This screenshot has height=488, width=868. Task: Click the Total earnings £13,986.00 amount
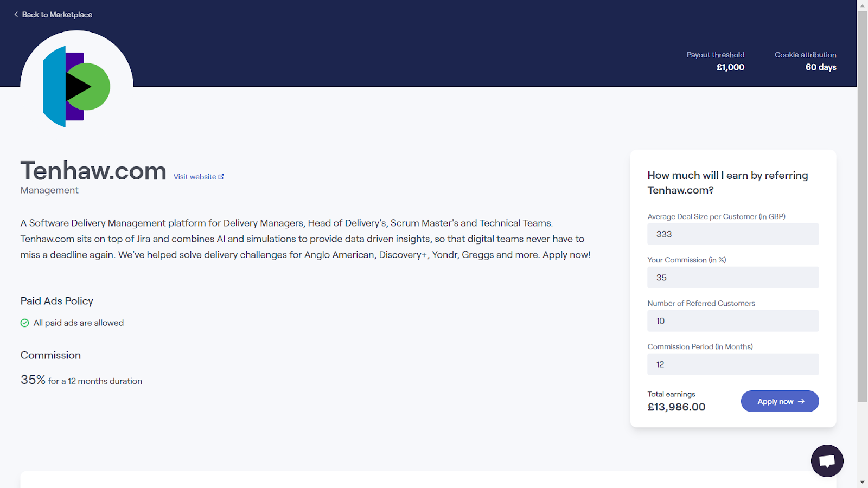click(676, 407)
